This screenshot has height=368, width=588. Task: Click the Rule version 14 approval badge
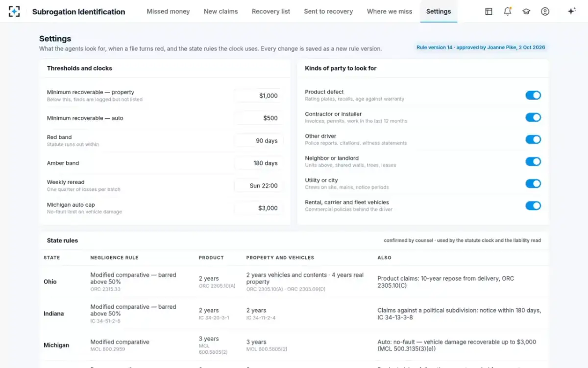[480, 48]
